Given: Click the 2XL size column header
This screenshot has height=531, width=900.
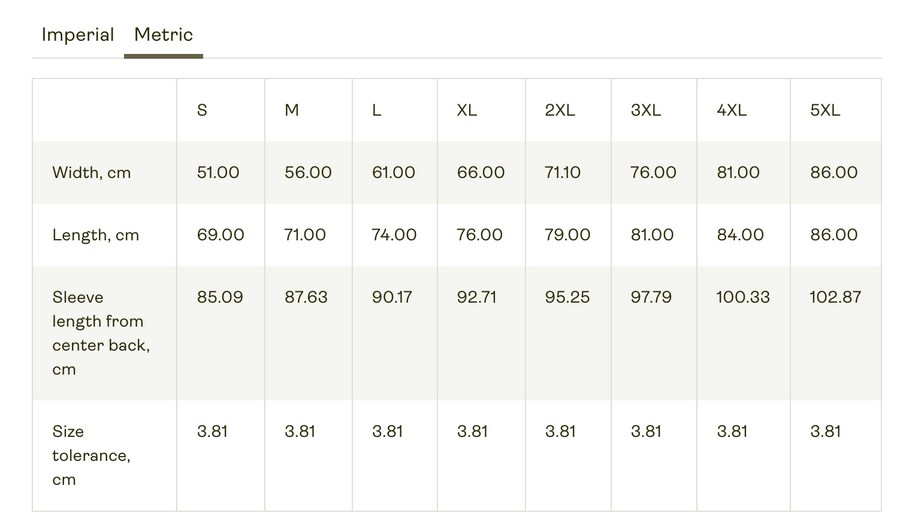Looking at the screenshot, I should pos(560,110).
